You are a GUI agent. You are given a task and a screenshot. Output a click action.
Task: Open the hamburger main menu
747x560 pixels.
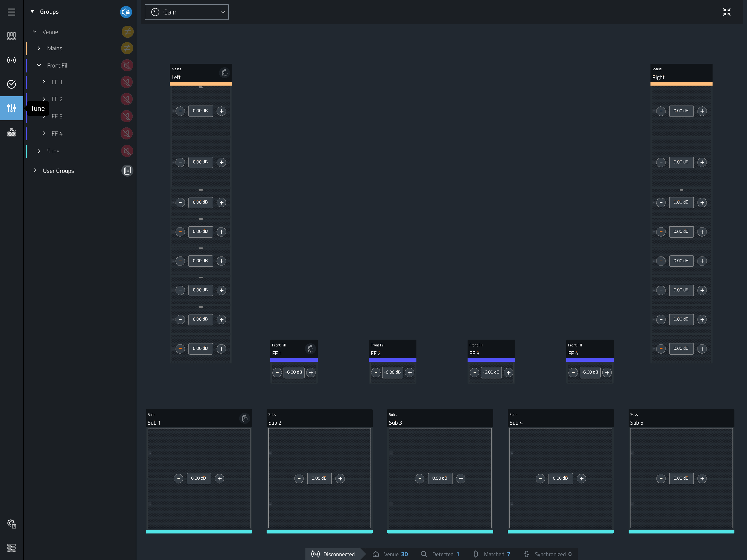coord(11,12)
